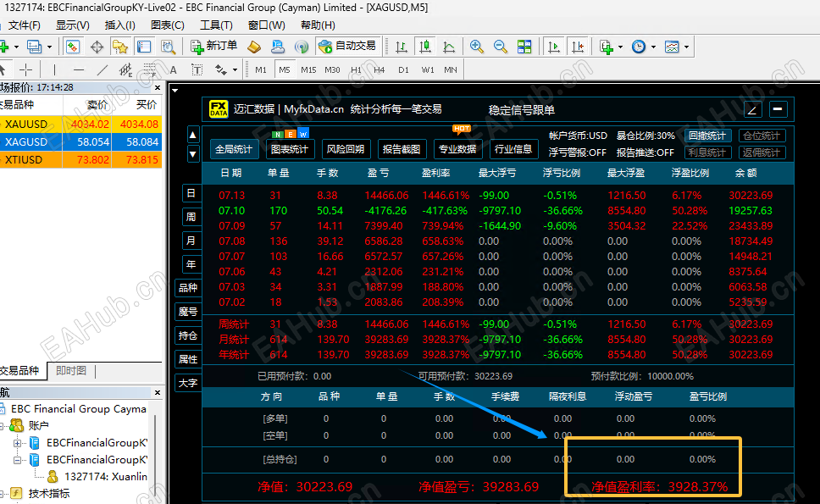Open the 显示(V) menu
Viewport: 820px width, 504px height.
pos(73,25)
